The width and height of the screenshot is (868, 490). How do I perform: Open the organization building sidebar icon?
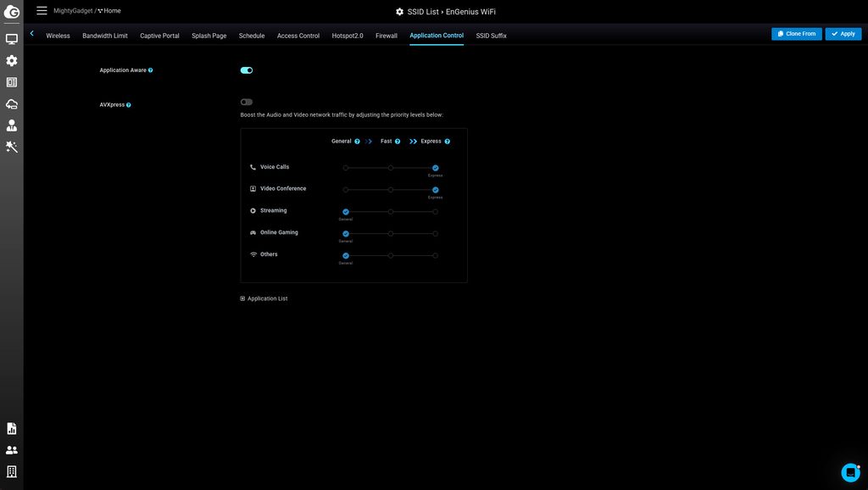tap(12, 471)
